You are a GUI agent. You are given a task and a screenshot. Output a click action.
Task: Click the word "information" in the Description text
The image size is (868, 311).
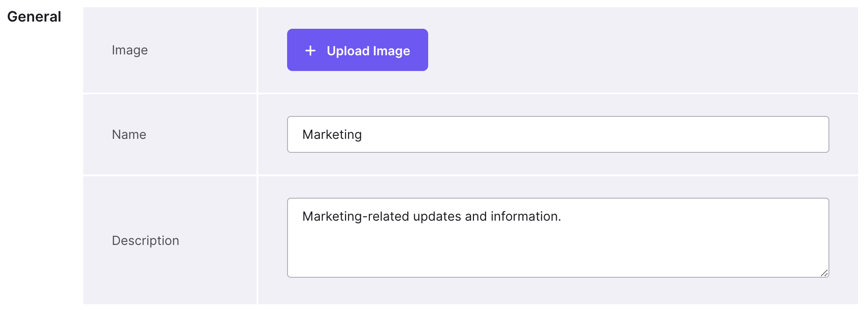[524, 216]
